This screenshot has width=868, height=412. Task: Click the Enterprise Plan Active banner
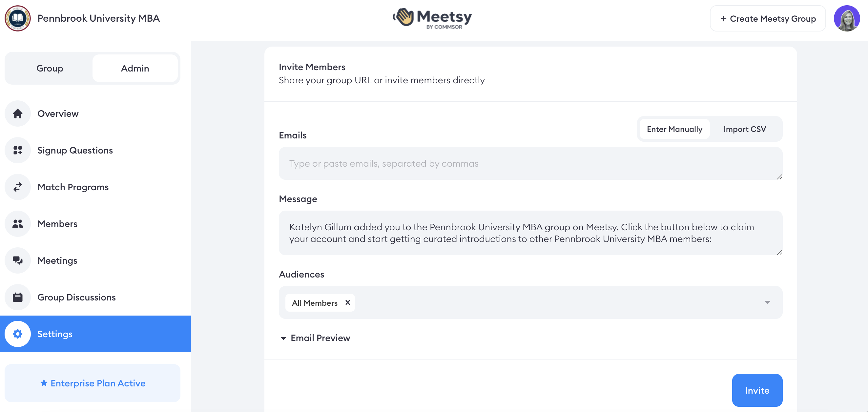coord(92,383)
